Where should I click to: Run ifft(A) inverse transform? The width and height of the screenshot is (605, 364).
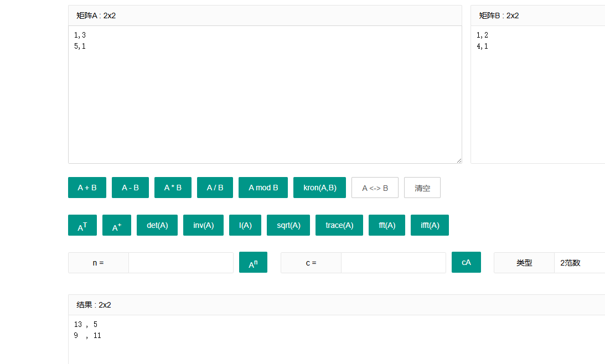430,225
